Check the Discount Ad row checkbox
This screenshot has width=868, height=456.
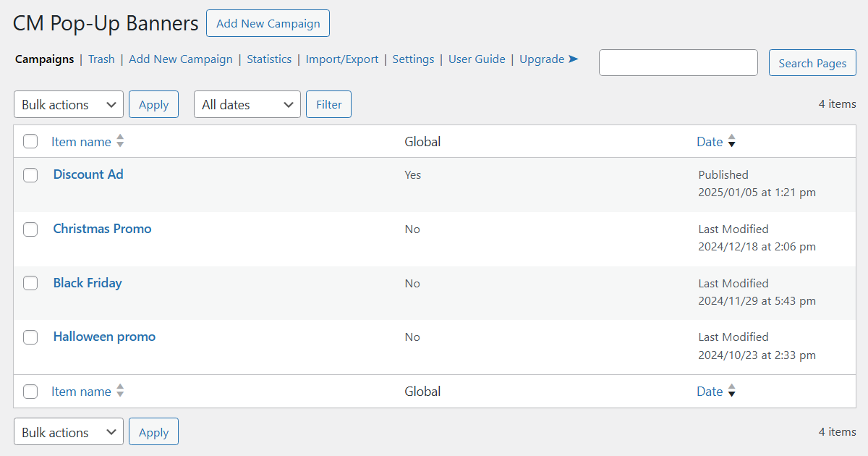click(x=30, y=175)
